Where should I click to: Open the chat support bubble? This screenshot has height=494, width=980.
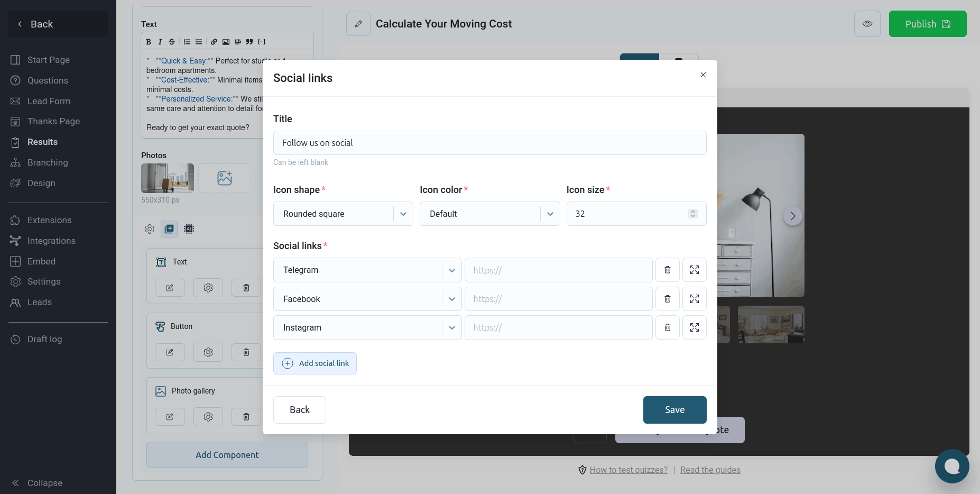tap(951, 466)
